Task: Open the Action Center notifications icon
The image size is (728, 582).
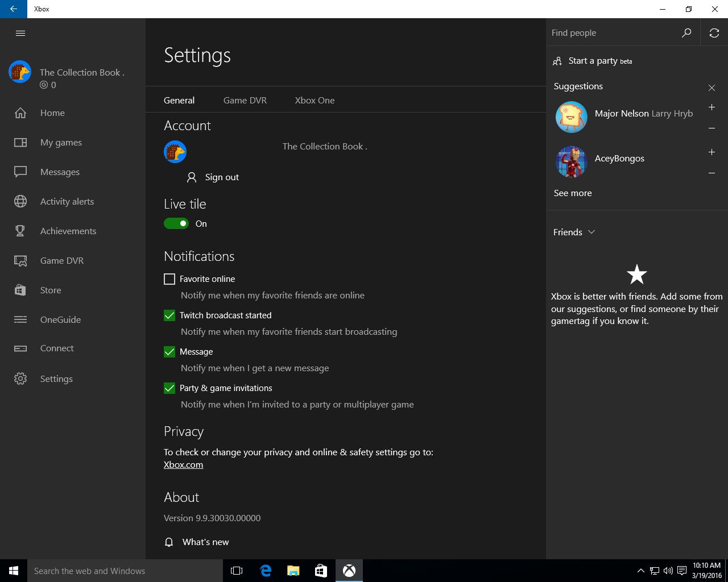Action: 681,571
